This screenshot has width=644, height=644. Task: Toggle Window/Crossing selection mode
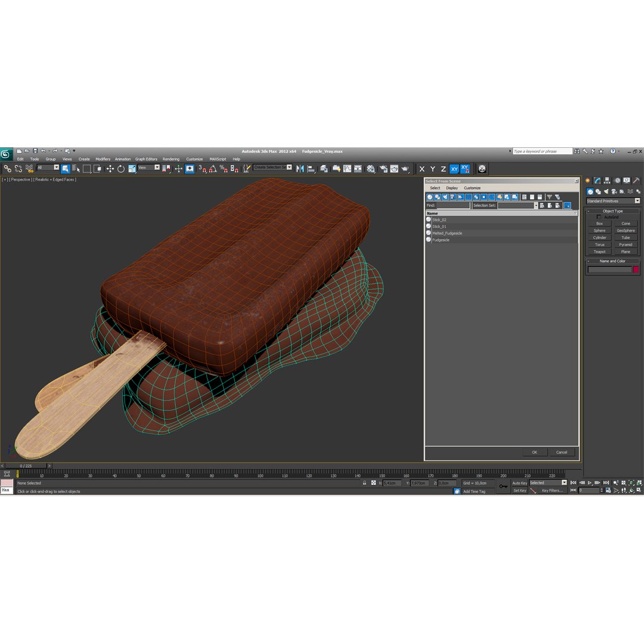coord(97,168)
